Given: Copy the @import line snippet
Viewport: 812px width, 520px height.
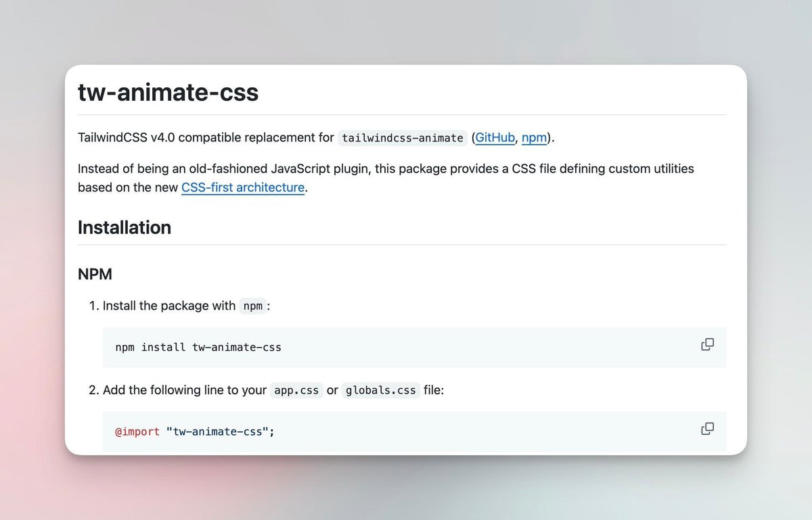Looking at the screenshot, I should 707,429.
